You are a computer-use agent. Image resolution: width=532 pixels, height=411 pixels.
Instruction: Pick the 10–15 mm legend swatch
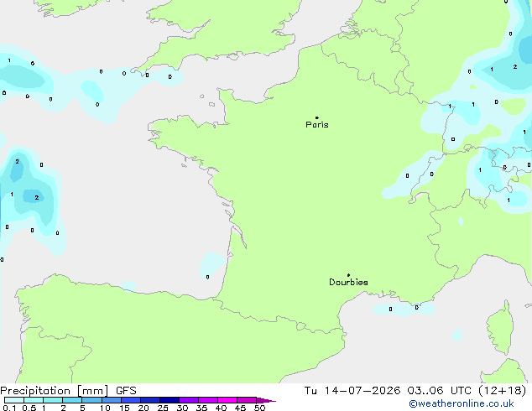(112, 400)
